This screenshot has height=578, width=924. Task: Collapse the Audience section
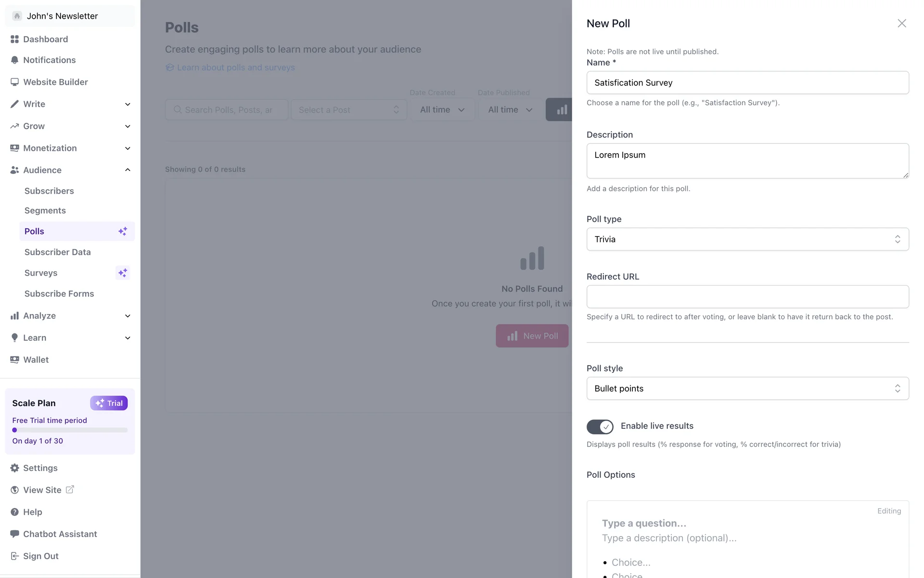128,170
